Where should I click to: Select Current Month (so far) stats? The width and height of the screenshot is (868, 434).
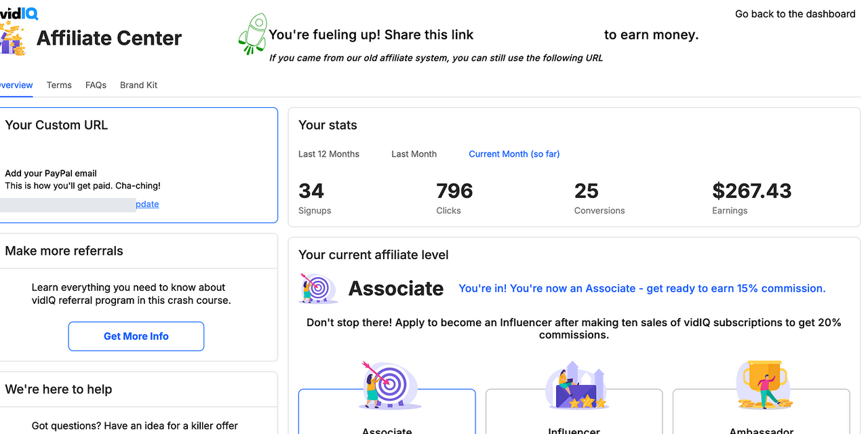514,154
